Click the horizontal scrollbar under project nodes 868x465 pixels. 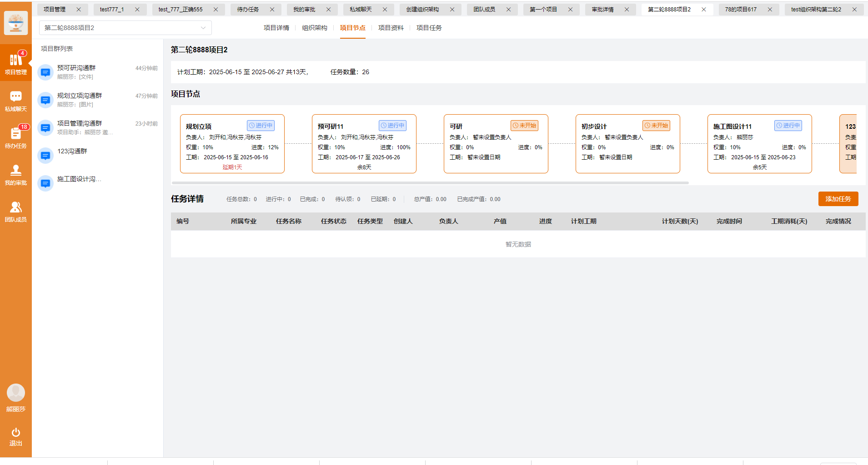pyautogui.click(x=430, y=183)
